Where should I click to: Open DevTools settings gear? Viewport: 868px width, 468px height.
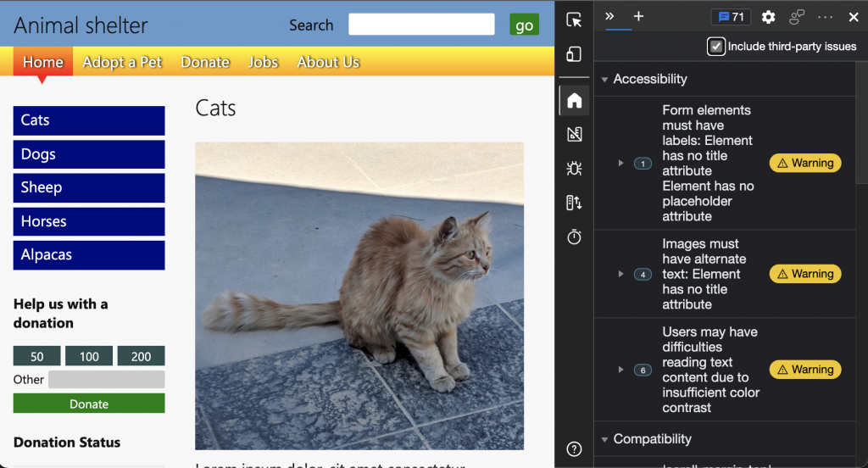click(768, 17)
